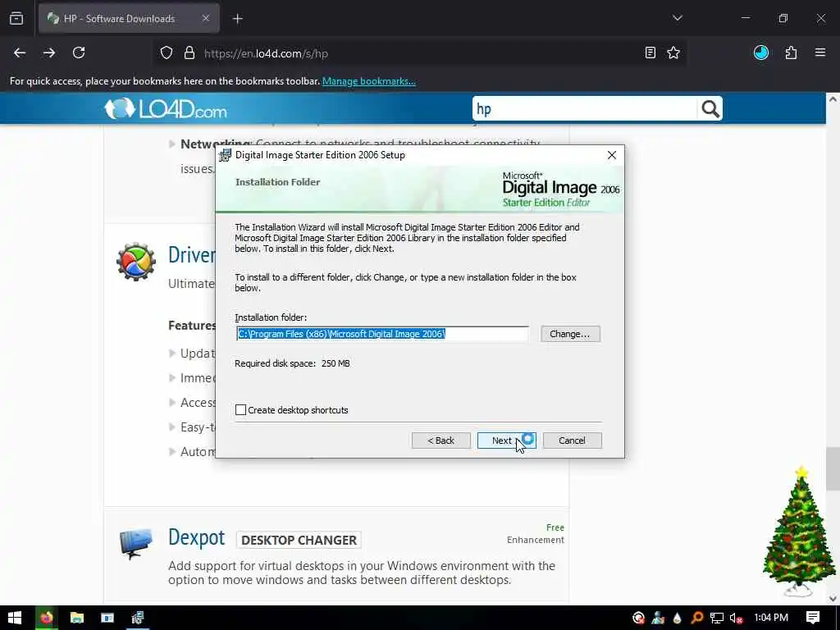This screenshot has height=630, width=840.
Task: Click the Free Enhancement label for Dexpot
Action: [536, 533]
